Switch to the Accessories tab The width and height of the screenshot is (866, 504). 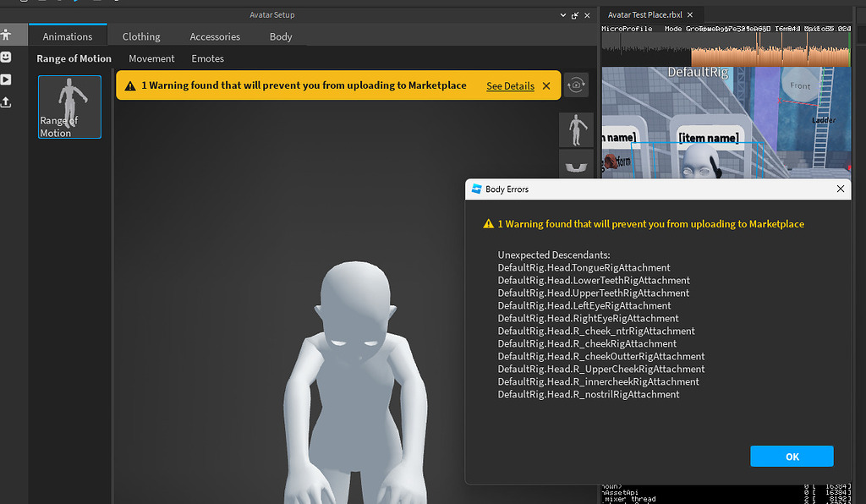click(x=215, y=36)
